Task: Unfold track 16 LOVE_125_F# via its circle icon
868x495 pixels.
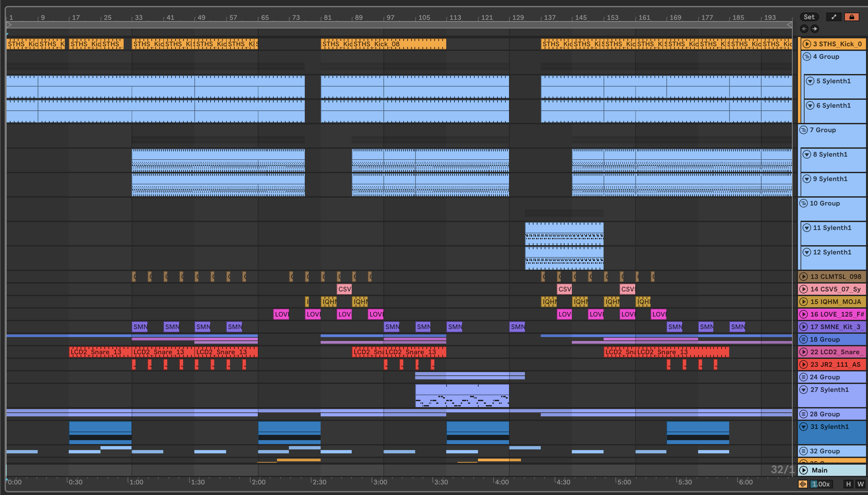Action: 804,314
